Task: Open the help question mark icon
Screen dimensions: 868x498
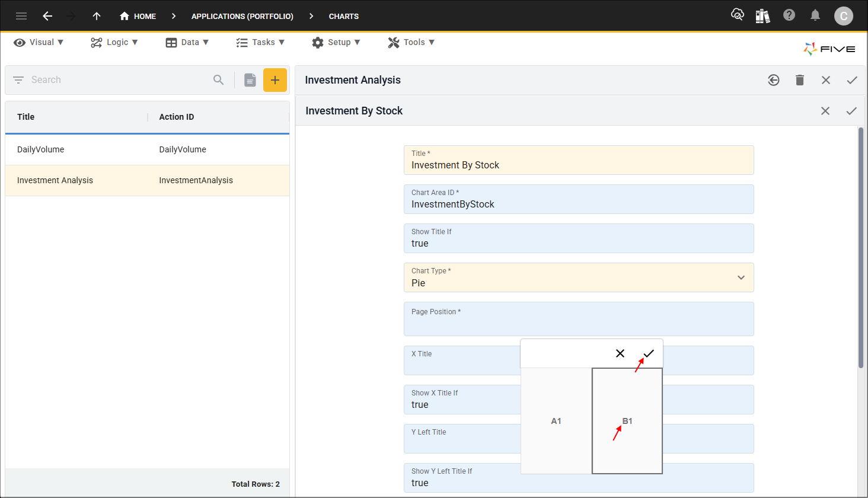Action: (x=789, y=15)
